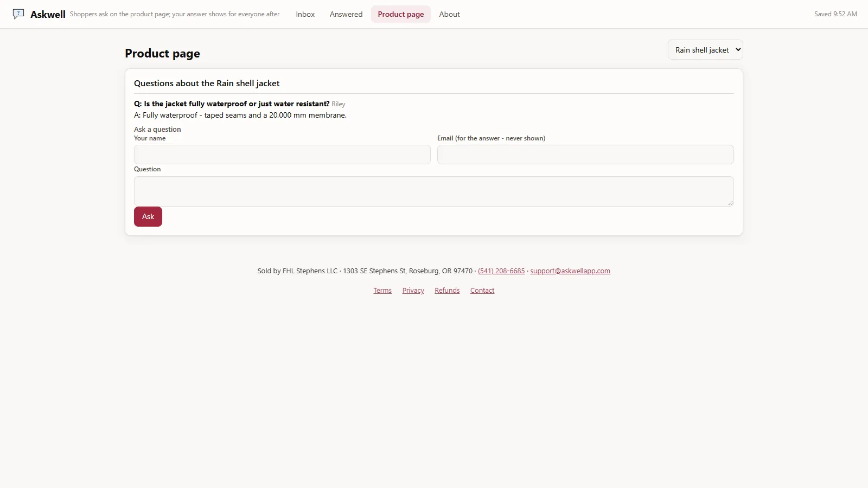This screenshot has width=868, height=488.
Task: Click inside the Question text area
Action: click(434, 191)
